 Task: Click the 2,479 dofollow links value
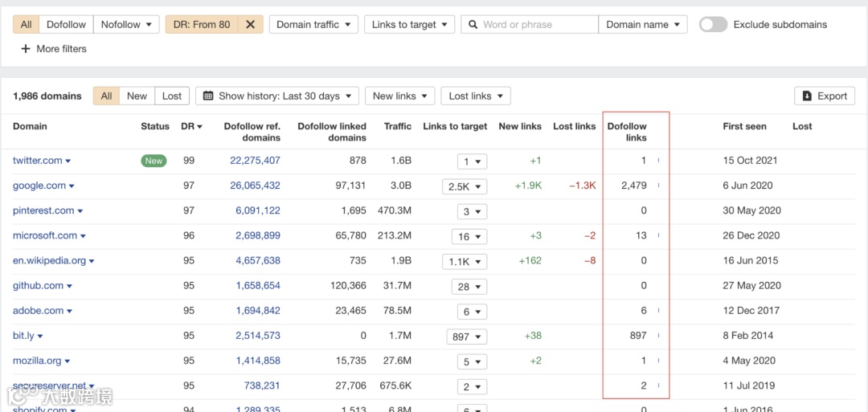[634, 186]
